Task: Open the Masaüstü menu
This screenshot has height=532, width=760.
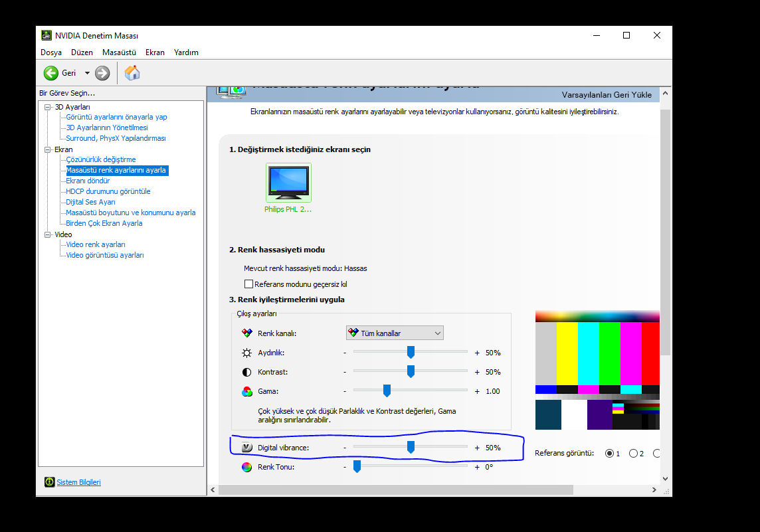Action: point(119,52)
